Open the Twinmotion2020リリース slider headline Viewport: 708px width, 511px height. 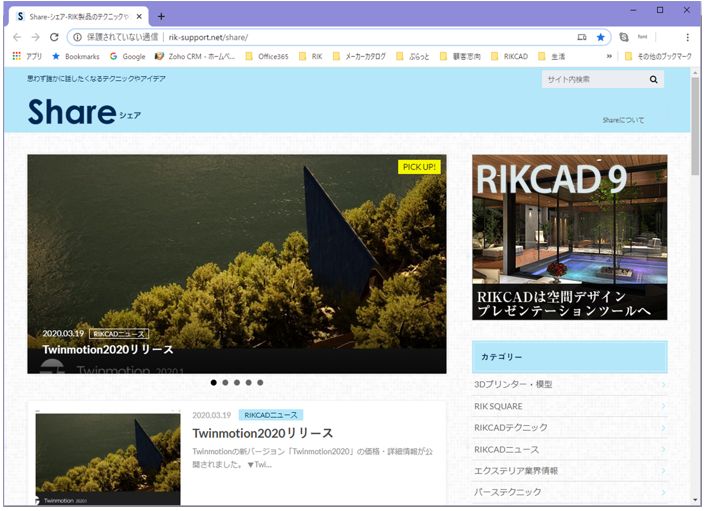108,349
